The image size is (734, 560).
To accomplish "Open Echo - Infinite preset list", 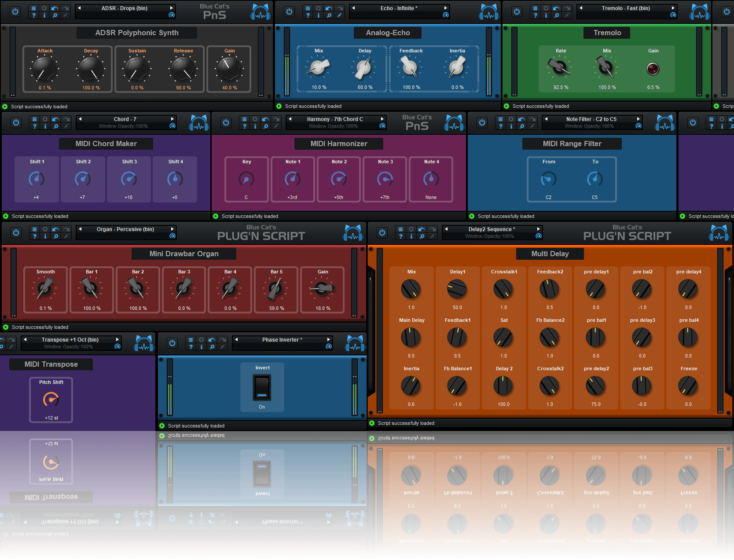I will 399,8.
